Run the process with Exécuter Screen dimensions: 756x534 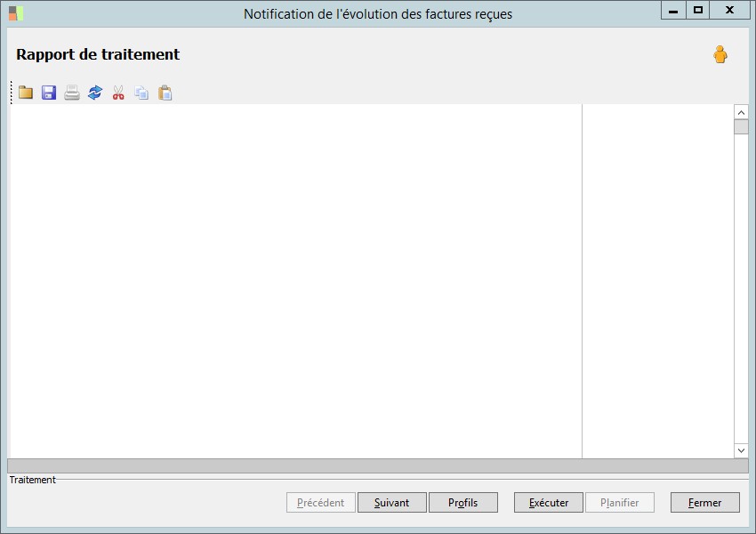549,503
